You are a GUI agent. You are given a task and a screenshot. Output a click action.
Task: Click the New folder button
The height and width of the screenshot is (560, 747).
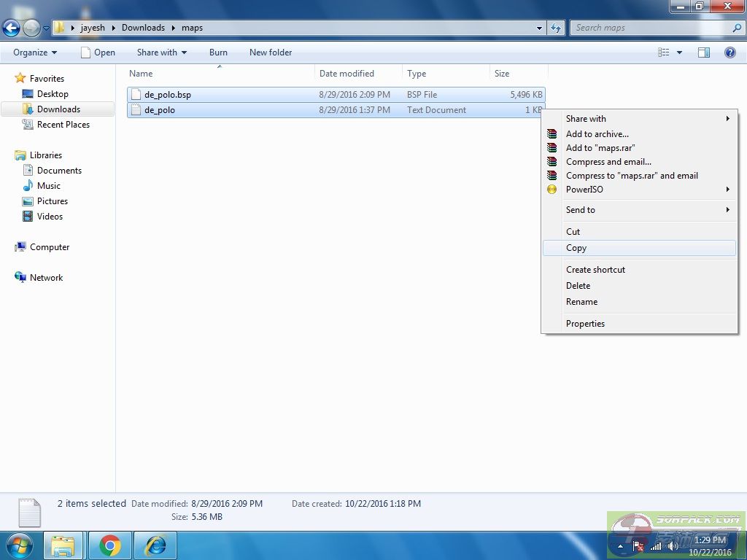[270, 52]
